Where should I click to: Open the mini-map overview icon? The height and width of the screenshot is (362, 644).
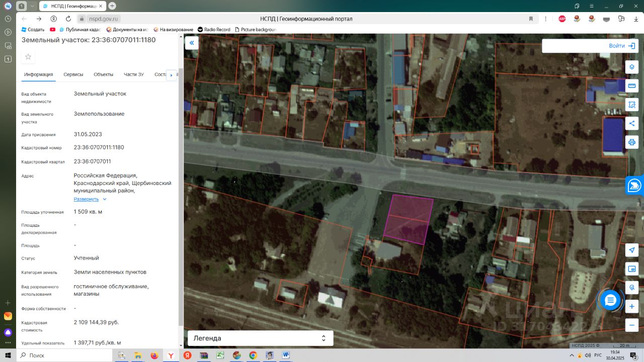point(632,269)
